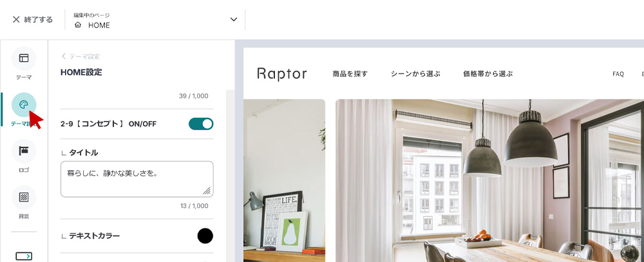The height and width of the screenshot is (262, 644).
Task: Open the black テキストカラー color swatch
Action: [205, 236]
